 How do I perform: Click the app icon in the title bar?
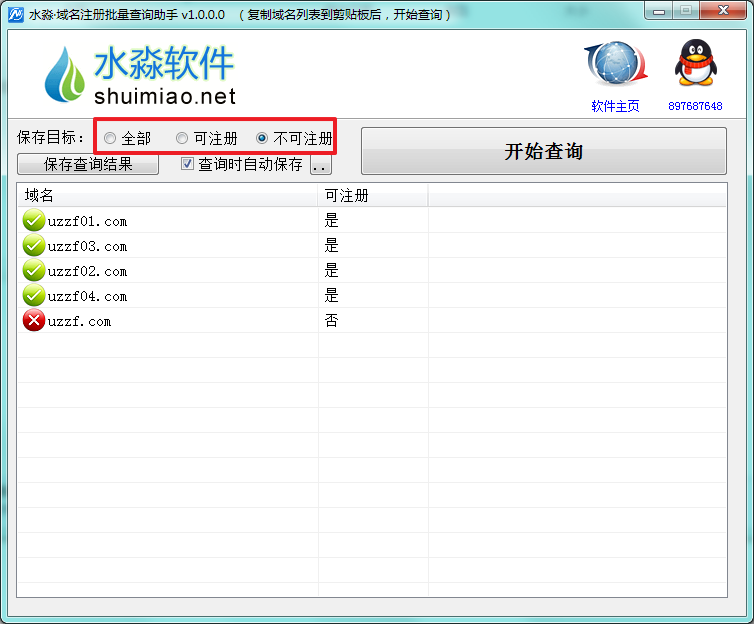(15, 14)
